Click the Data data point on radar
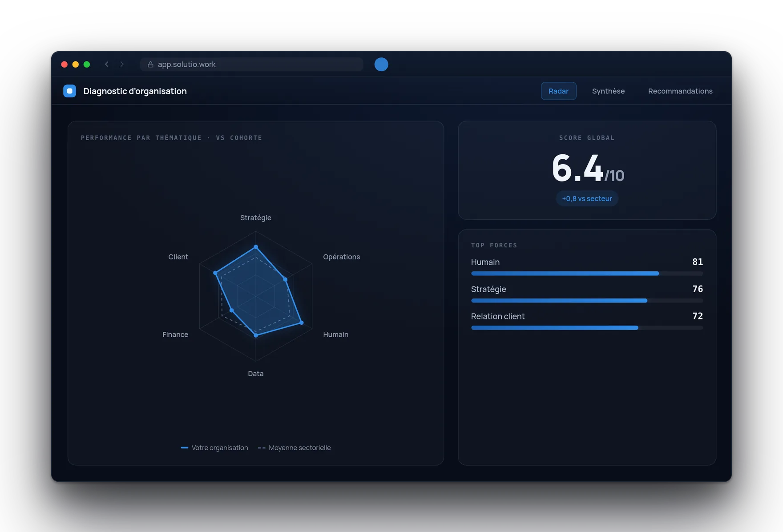The width and height of the screenshot is (783, 532). pyautogui.click(x=256, y=335)
